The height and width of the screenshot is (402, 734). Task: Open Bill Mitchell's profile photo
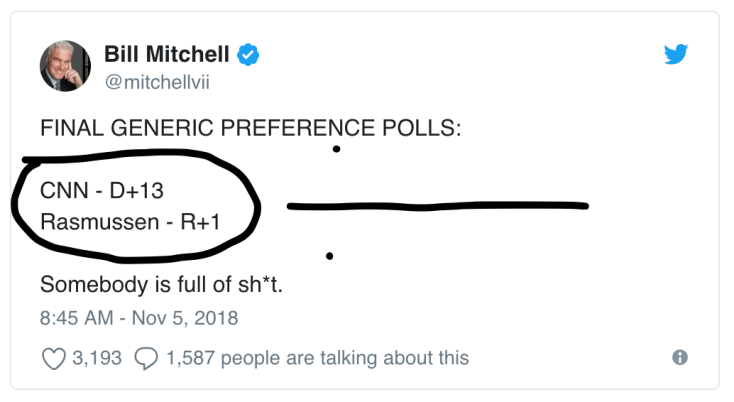[x=65, y=65]
